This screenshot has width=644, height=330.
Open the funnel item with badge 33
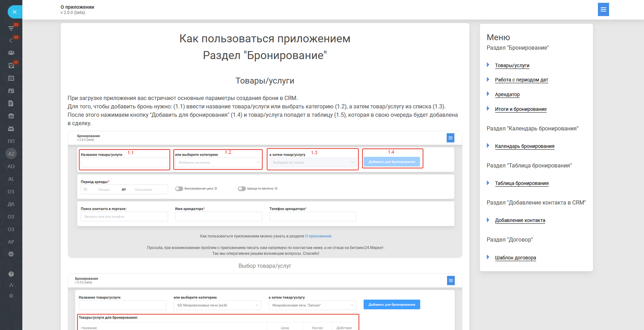pos(11,28)
